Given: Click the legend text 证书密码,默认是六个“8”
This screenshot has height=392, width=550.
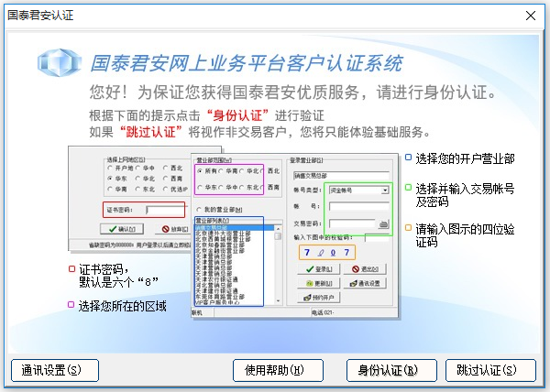Looking at the screenshot, I should [x=118, y=276].
